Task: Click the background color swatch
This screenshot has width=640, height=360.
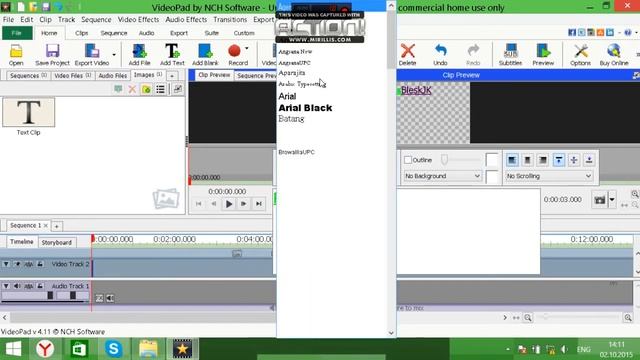Action: pos(492,176)
